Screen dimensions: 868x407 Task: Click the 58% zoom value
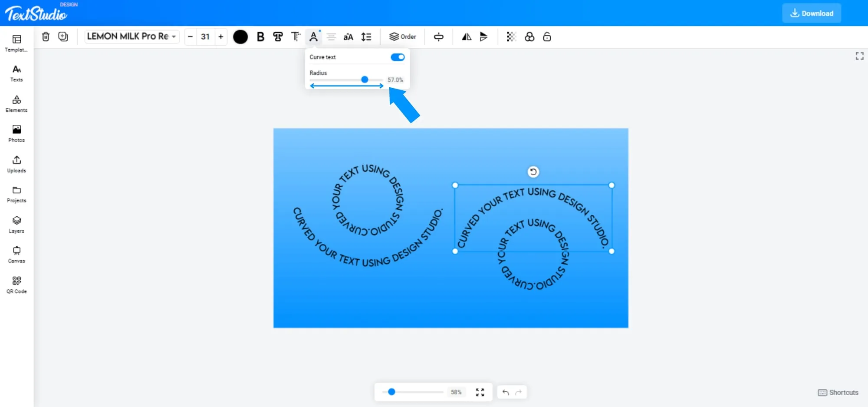point(456,392)
